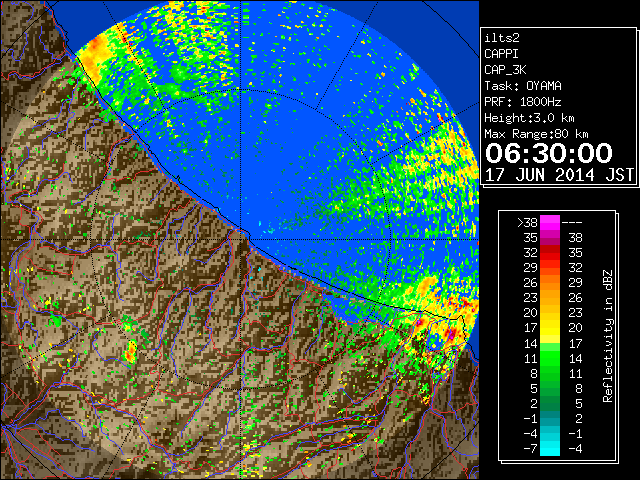
Task: Click the 'PRF: 1800Hz' text
Action: 523,102
